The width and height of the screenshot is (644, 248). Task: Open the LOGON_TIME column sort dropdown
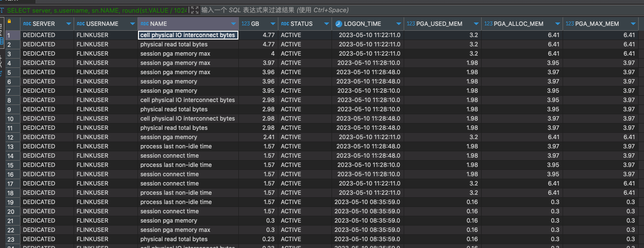pos(398,24)
